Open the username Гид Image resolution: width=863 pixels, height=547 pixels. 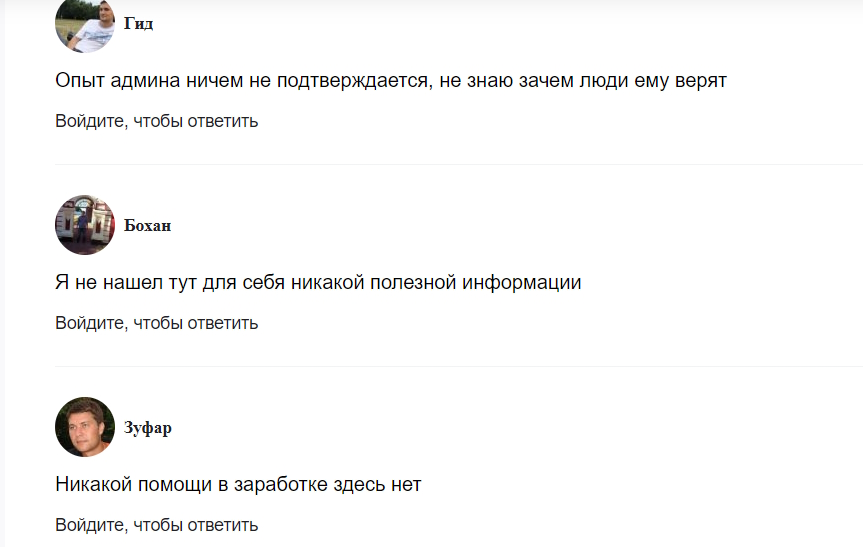point(139,24)
